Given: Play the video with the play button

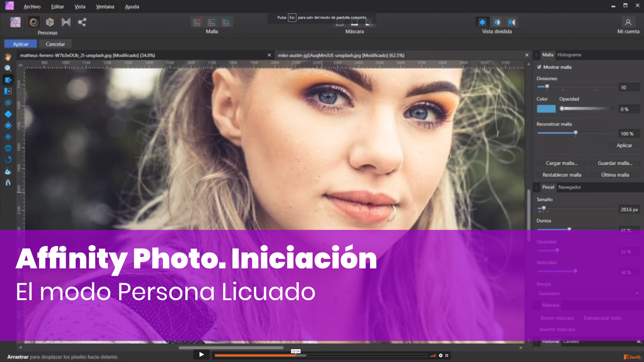Looking at the screenshot, I should coord(201,355).
